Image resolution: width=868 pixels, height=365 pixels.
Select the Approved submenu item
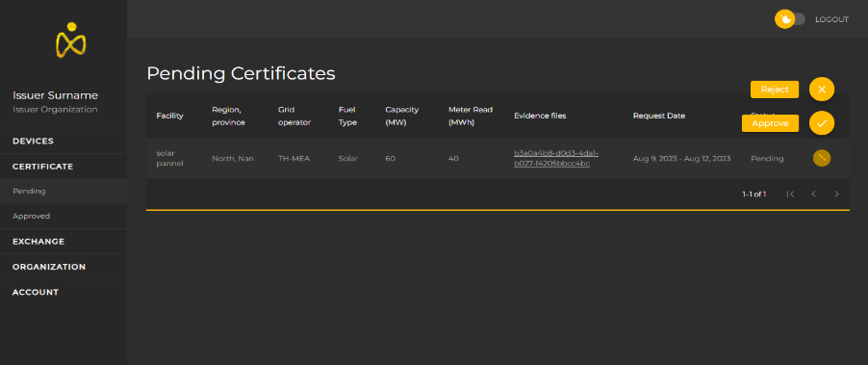tap(64, 216)
